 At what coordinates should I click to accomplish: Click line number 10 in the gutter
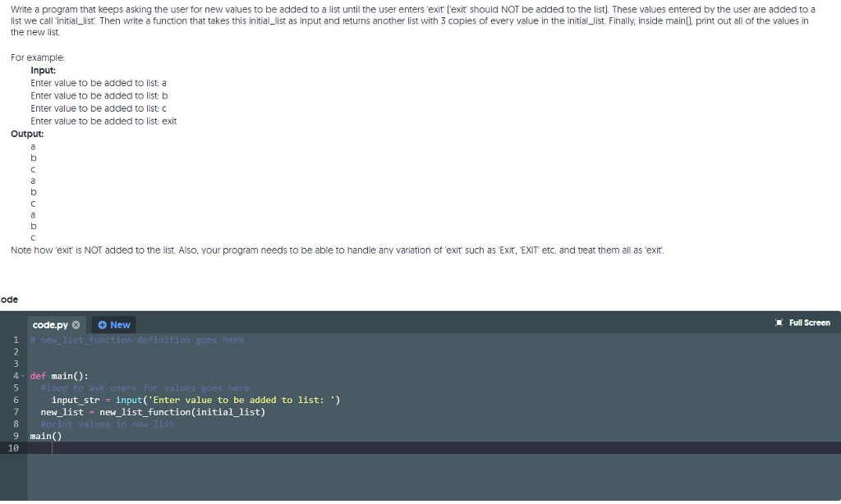click(13, 447)
